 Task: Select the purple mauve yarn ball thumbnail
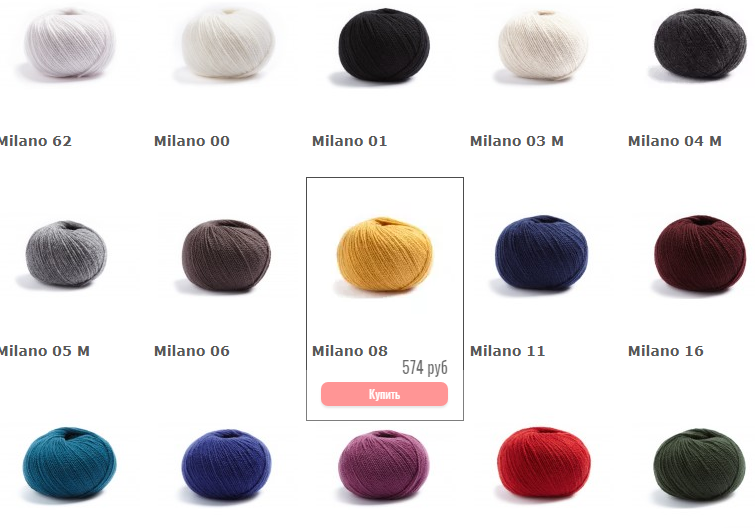pyautogui.click(x=384, y=464)
